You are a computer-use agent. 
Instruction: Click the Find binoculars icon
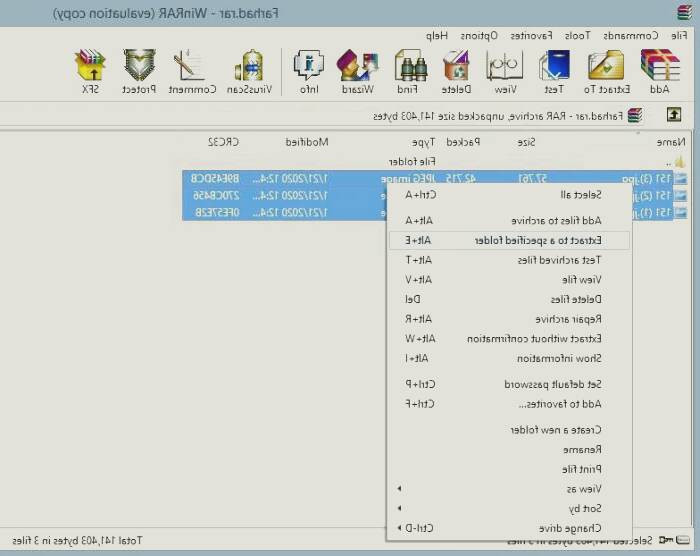click(411, 70)
